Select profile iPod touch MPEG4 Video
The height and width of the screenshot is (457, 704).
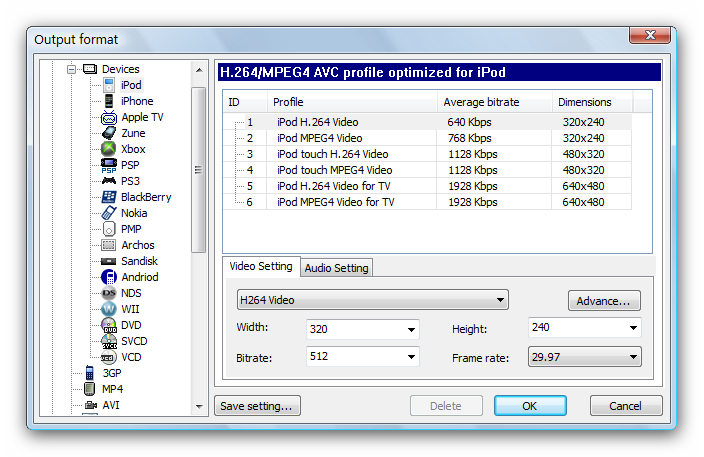[428, 170]
